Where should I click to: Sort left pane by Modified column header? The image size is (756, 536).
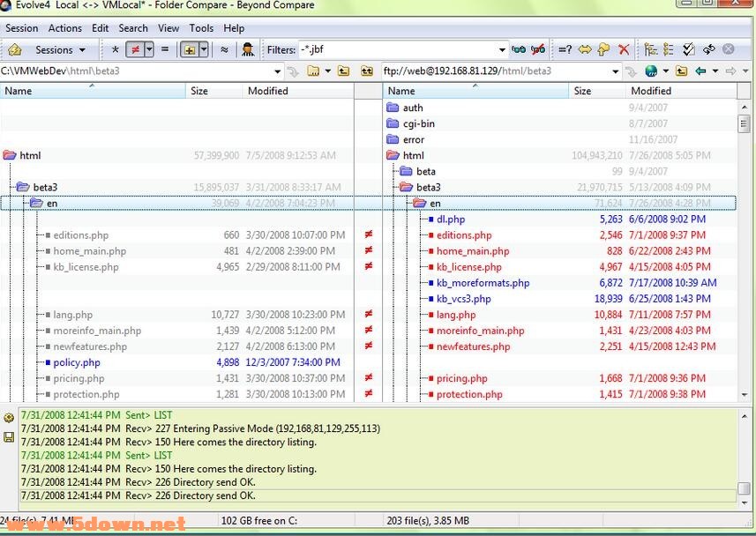click(298, 91)
